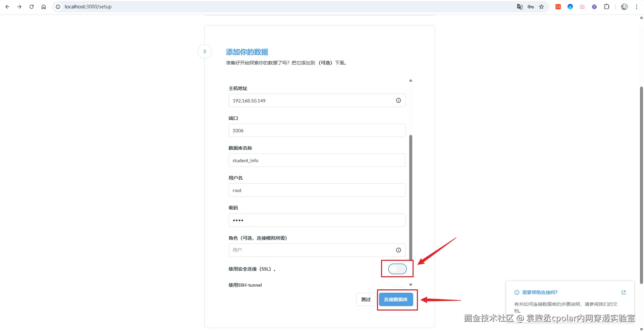Toggle the SSL secure connection switch
Screen dimensions: 644x332
pos(397,269)
